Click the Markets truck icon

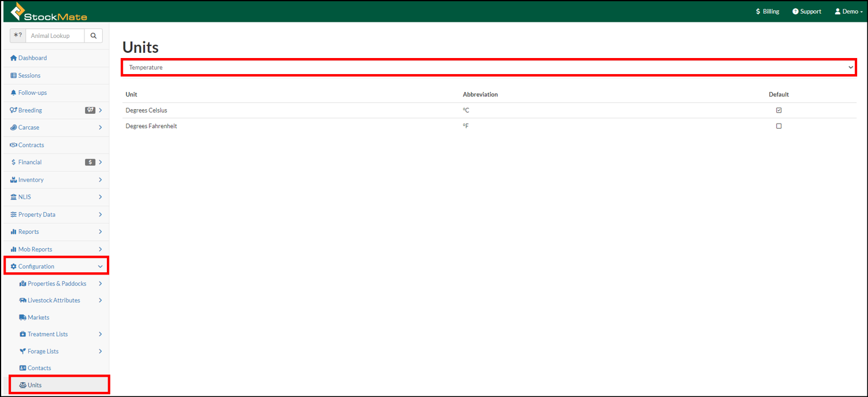tap(23, 317)
